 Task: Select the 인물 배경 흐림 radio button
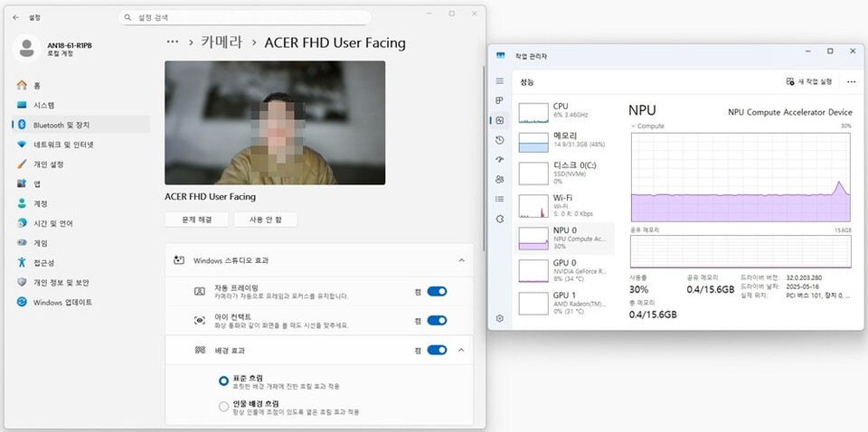pyautogui.click(x=223, y=407)
